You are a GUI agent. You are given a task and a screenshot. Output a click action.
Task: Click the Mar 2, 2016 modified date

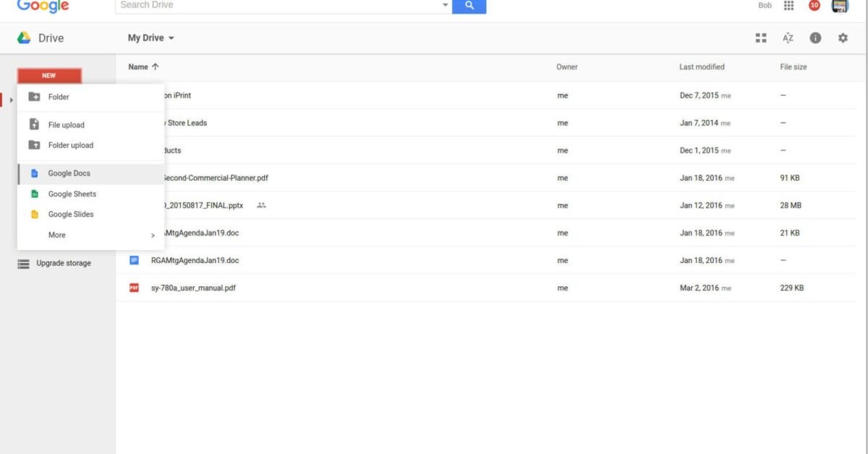[699, 288]
